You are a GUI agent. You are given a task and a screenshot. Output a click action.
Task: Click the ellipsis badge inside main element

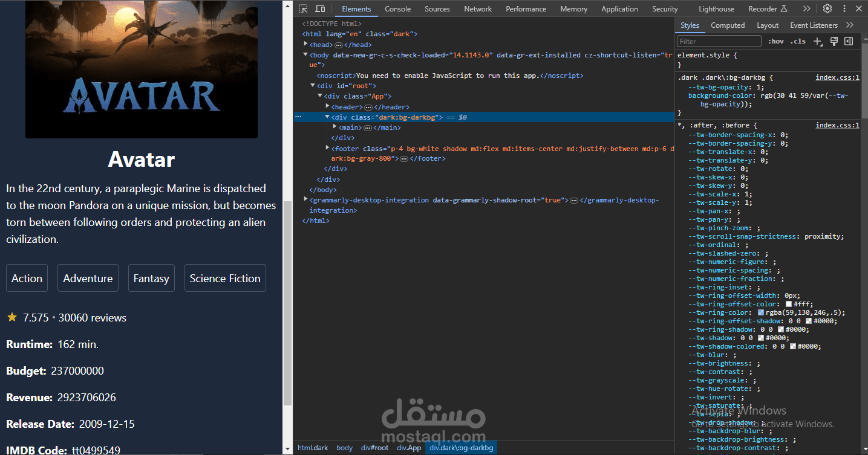pos(367,128)
